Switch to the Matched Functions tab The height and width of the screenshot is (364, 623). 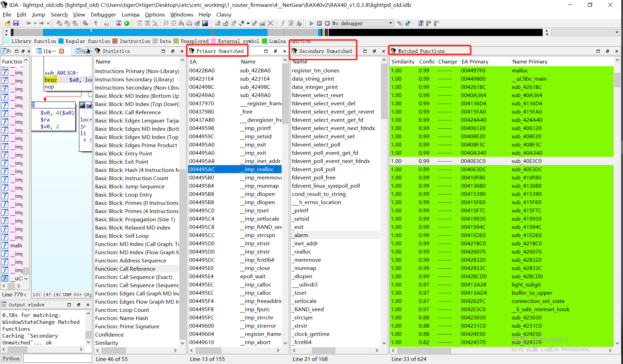(421, 51)
